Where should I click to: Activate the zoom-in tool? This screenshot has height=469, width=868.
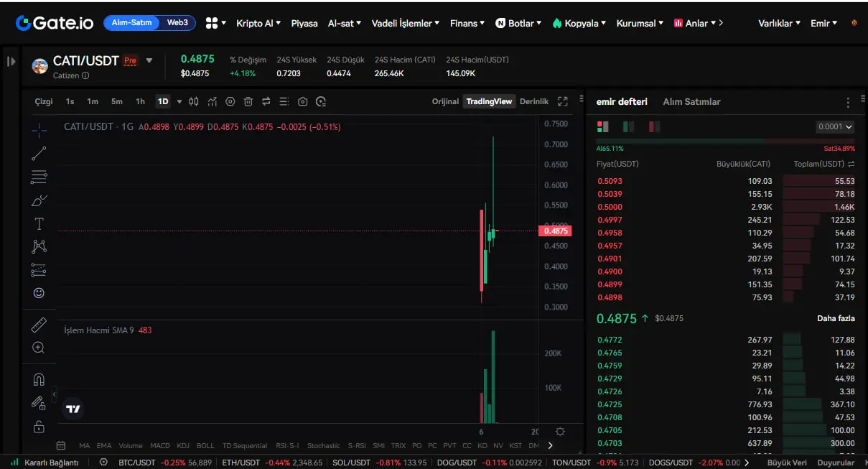39,348
